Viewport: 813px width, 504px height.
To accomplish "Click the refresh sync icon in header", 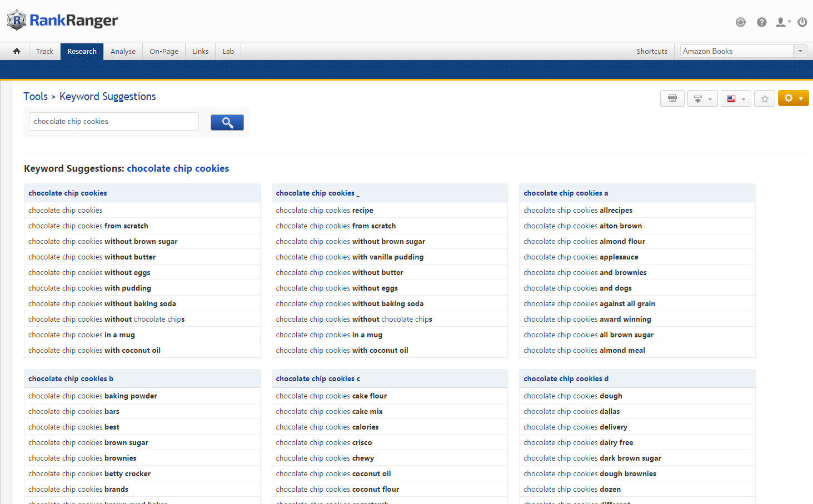I will point(740,22).
